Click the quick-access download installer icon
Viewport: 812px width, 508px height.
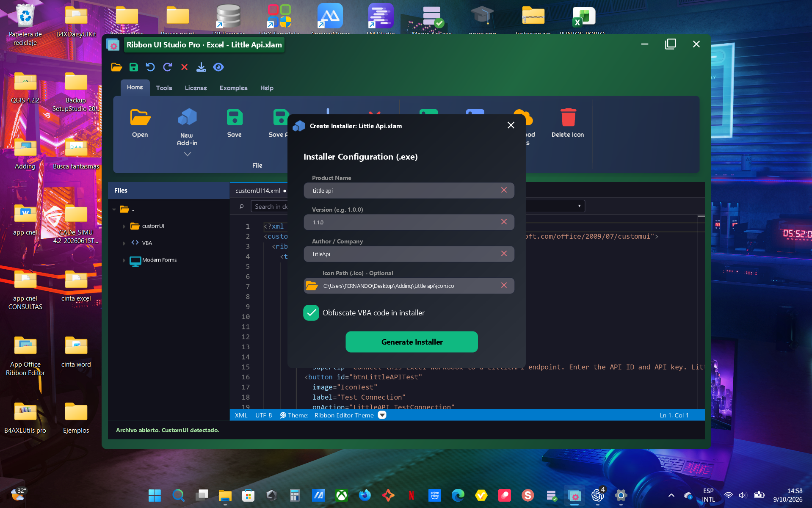tap(201, 67)
